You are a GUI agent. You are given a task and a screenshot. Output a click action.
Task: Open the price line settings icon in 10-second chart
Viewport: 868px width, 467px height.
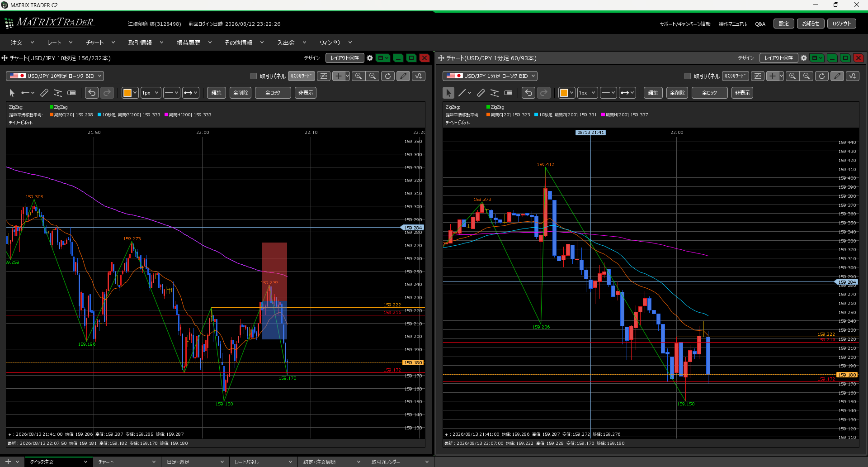[324, 76]
